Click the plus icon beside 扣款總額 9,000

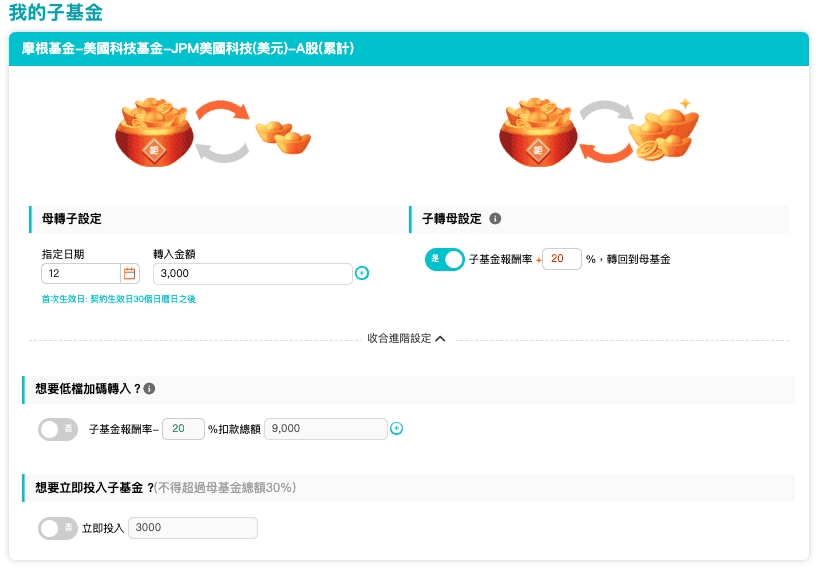point(396,429)
